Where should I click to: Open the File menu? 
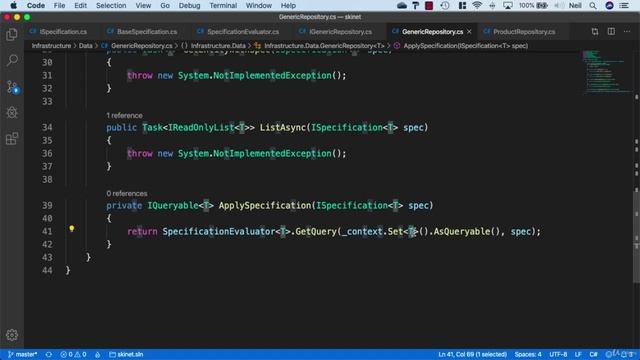pyautogui.click(x=59, y=5)
